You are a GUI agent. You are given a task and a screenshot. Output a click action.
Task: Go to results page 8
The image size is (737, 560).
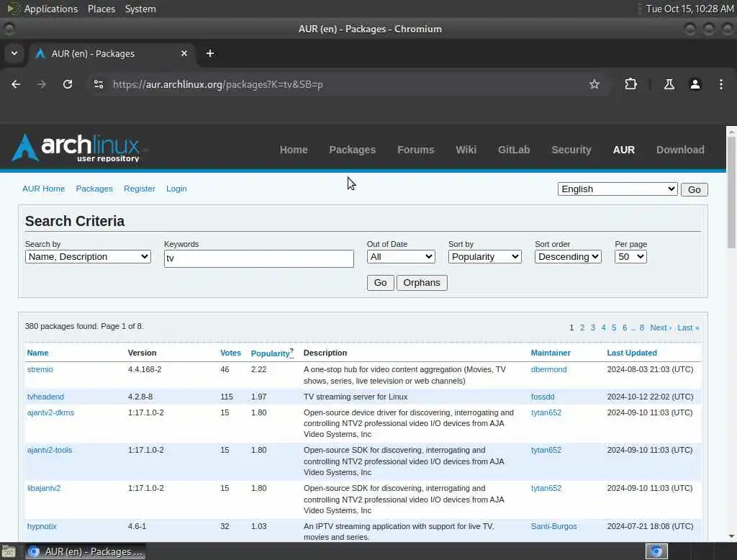tap(641, 328)
